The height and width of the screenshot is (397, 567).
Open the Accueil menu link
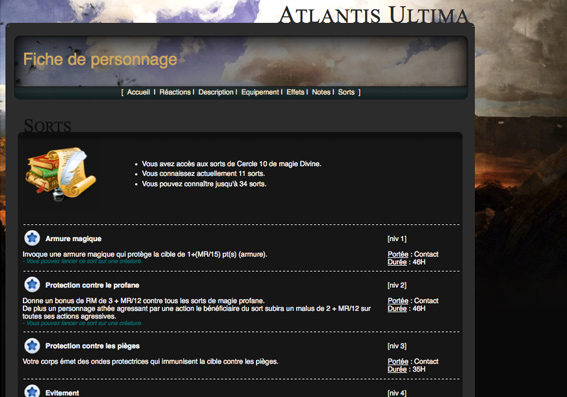pos(138,92)
